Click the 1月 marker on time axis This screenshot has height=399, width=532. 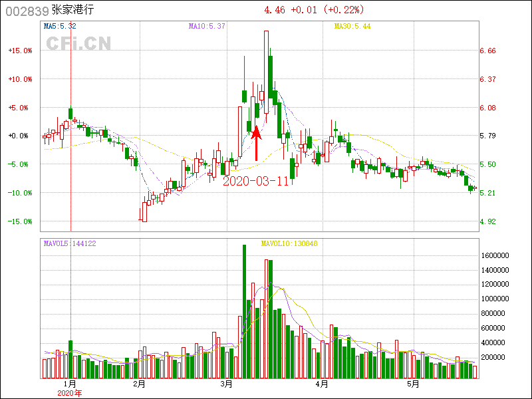(x=70, y=384)
